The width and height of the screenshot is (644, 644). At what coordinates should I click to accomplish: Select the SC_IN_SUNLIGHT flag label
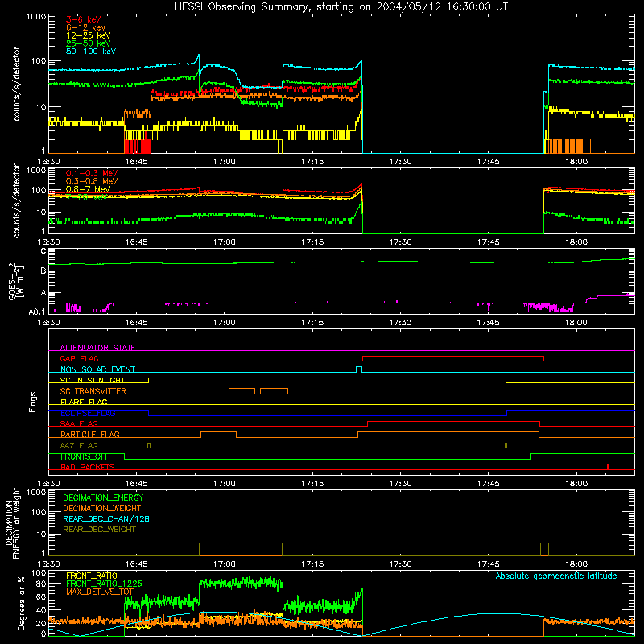click(x=93, y=380)
